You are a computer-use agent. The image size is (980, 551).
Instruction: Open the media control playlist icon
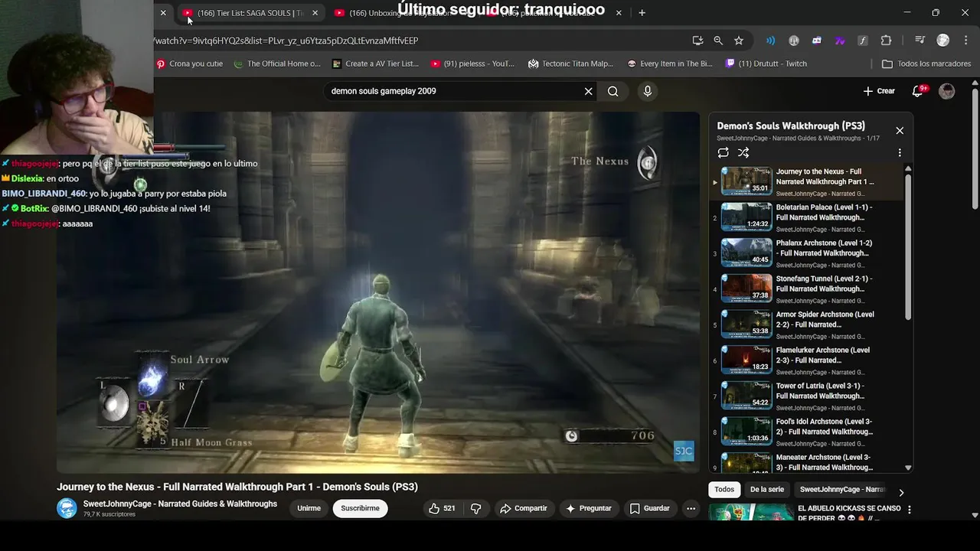point(920,41)
